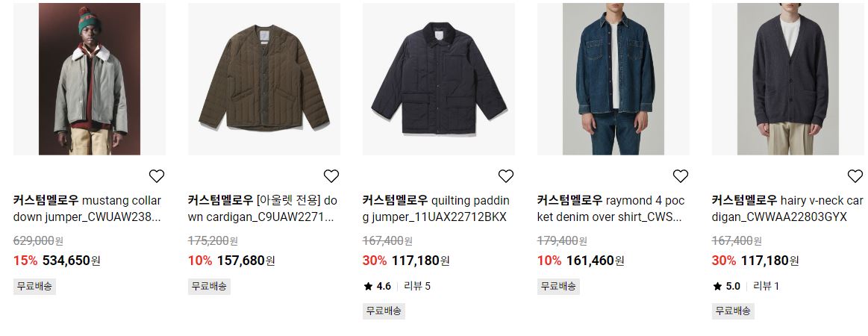
Task: Click 무료배송 badge under denim over shirt
Action: click(x=558, y=286)
